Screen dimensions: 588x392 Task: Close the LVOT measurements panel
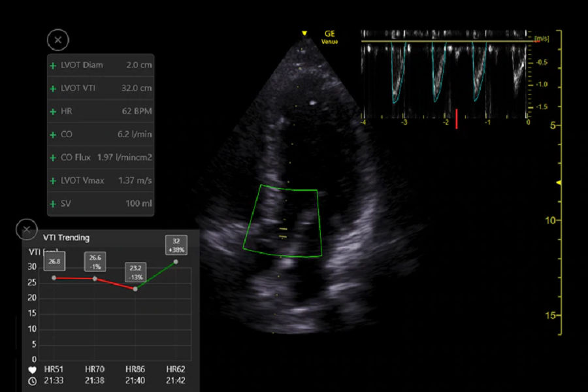click(x=57, y=40)
